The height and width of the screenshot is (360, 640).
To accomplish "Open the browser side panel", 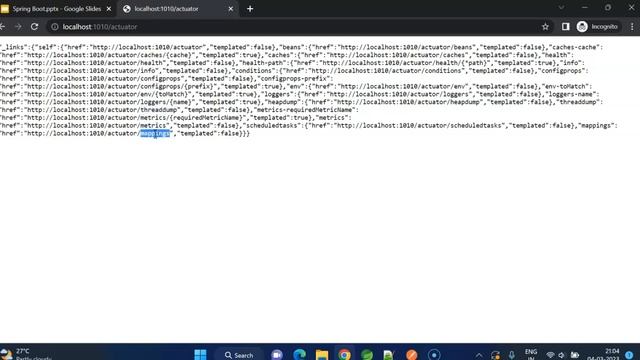I will click(565, 27).
